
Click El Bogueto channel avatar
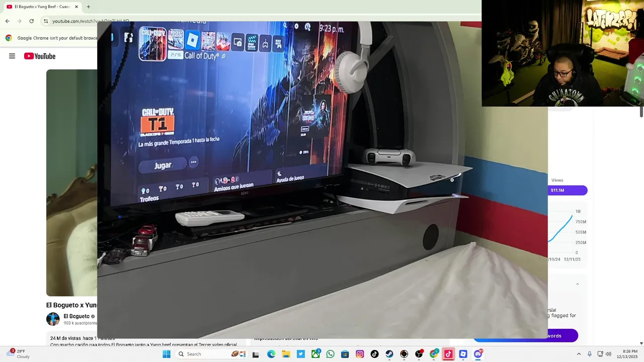pos(53,319)
